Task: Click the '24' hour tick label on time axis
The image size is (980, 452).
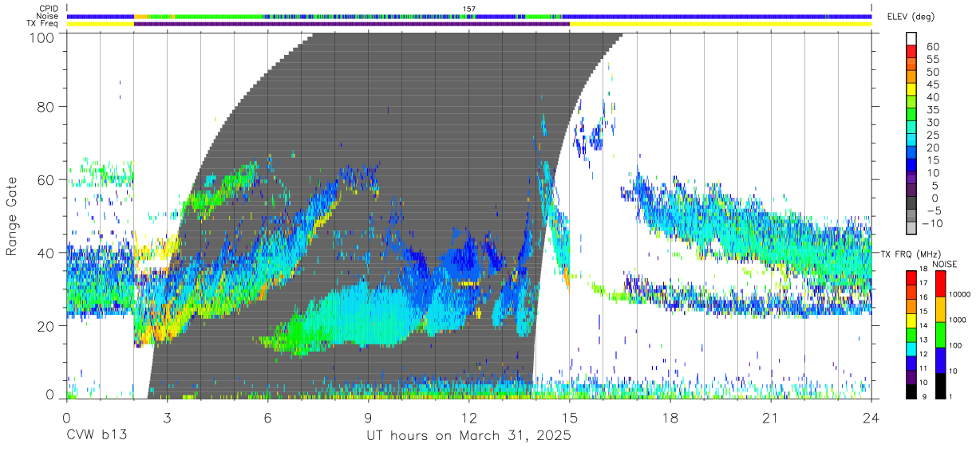Action: pos(871,417)
